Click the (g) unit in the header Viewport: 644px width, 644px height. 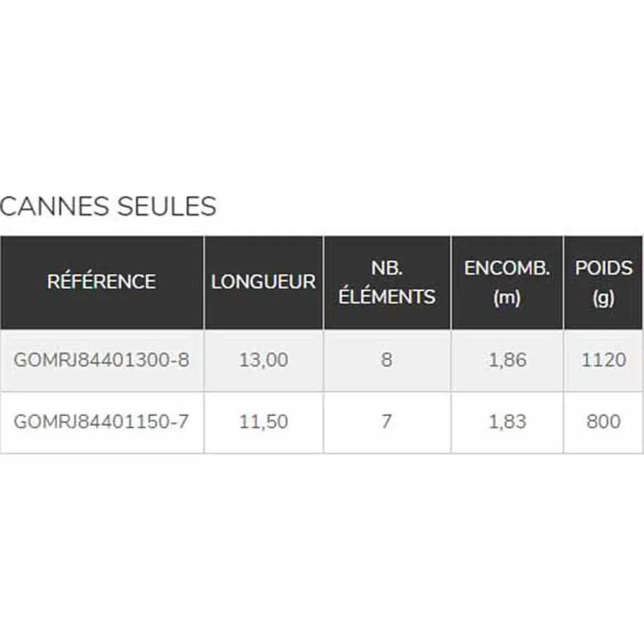603,297
